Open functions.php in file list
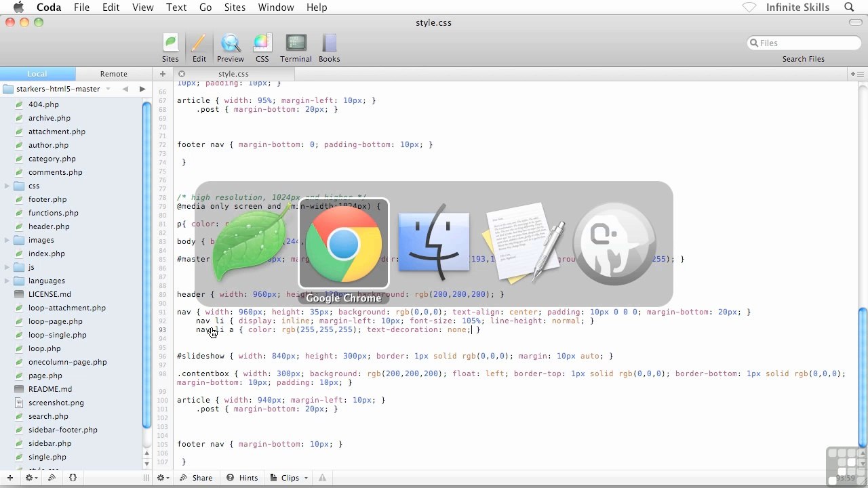The height and width of the screenshot is (488, 868). (54, 213)
